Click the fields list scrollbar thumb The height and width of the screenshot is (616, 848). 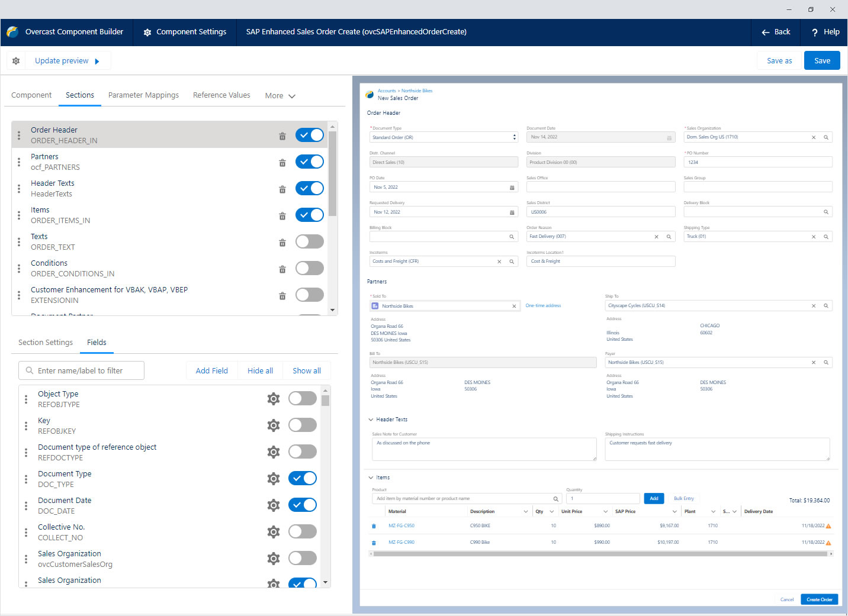(325, 401)
